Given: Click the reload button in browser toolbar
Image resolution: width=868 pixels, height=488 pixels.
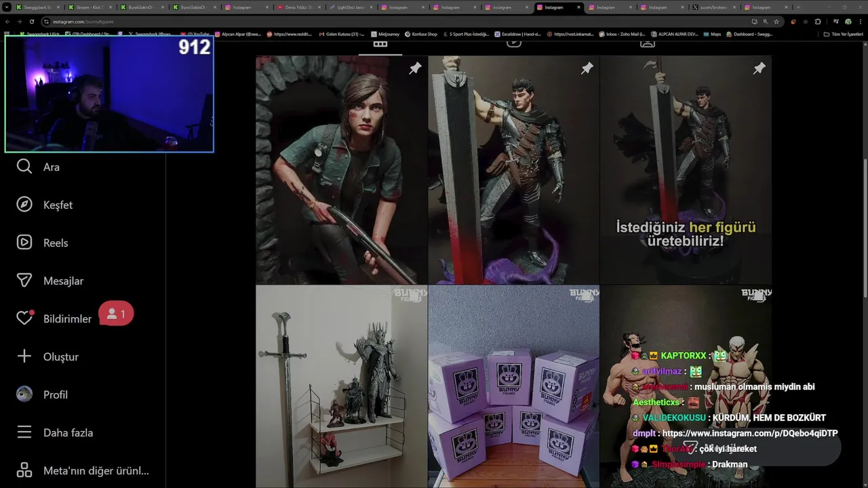Looking at the screenshot, I should click(x=32, y=22).
